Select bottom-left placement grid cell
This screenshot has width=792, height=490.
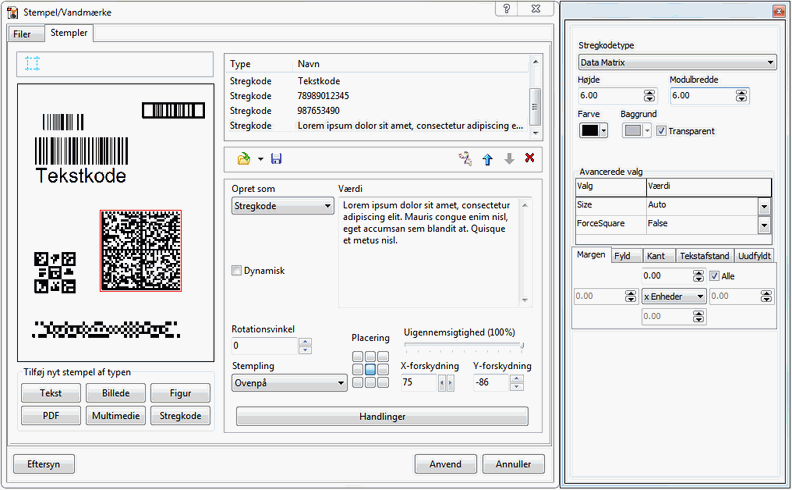click(x=358, y=382)
